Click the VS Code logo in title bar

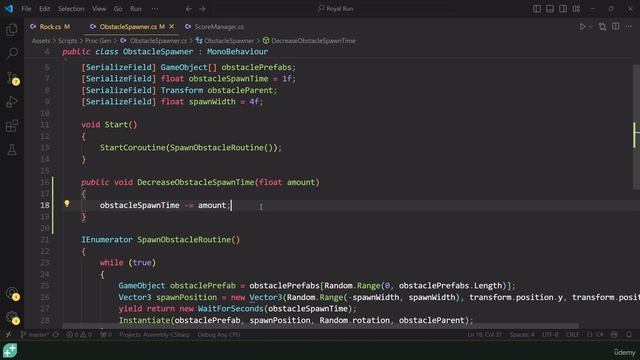click(x=9, y=9)
